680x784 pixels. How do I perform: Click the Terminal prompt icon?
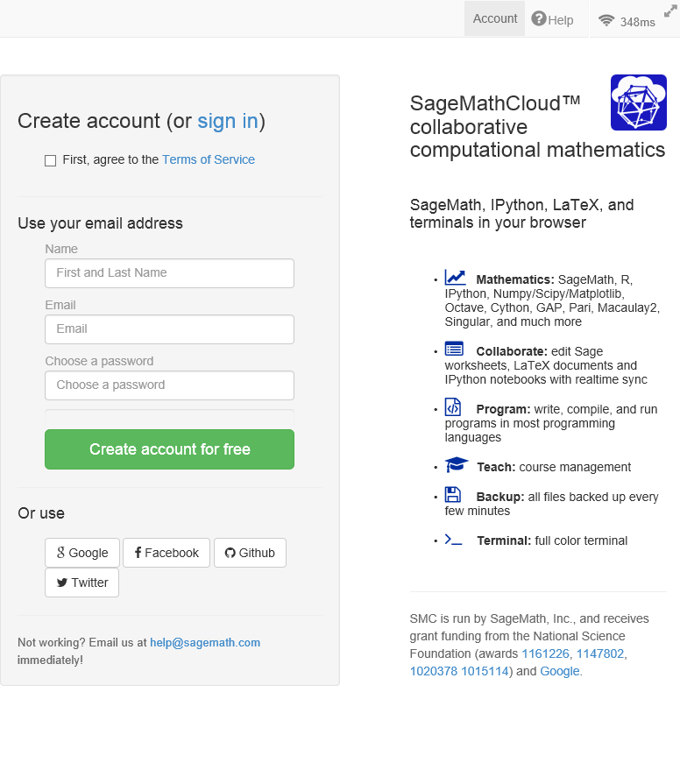[453, 540]
